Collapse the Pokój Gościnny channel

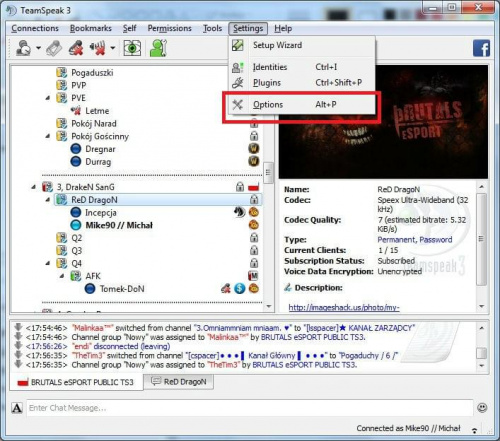click(x=48, y=136)
